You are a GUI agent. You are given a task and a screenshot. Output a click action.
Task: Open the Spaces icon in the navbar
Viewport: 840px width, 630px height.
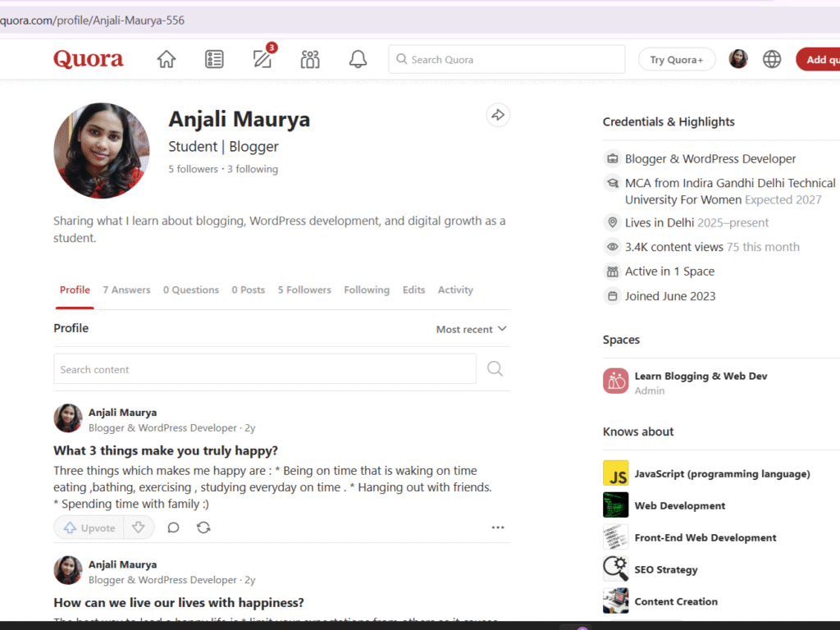click(309, 58)
